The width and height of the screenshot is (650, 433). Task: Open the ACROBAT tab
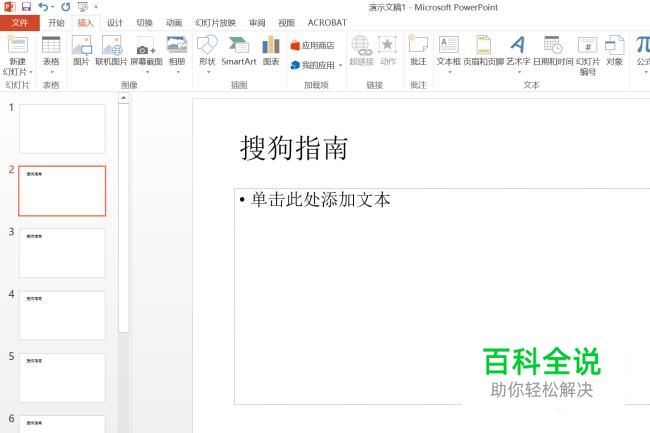point(327,23)
